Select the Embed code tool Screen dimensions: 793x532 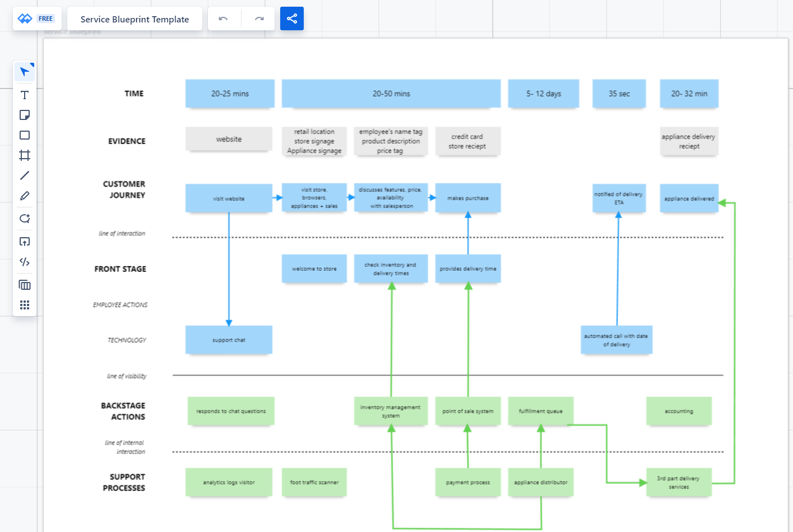coord(24,262)
